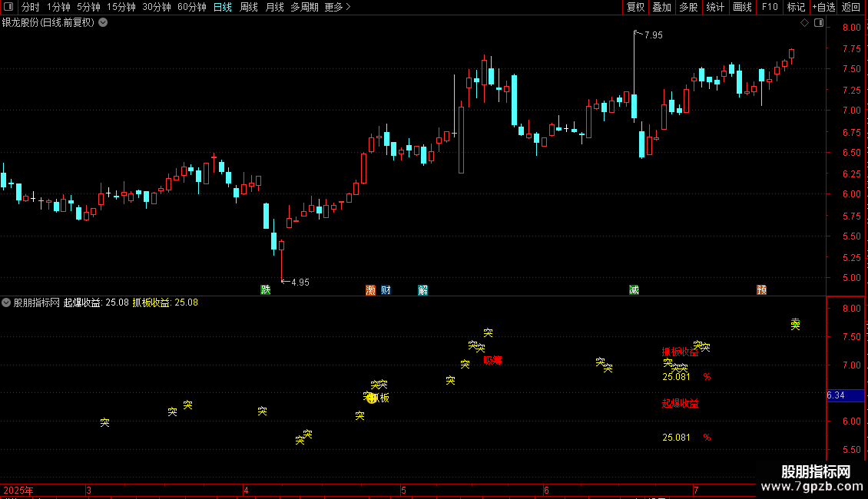Select the 60分钟 period tab

pos(191,7)
